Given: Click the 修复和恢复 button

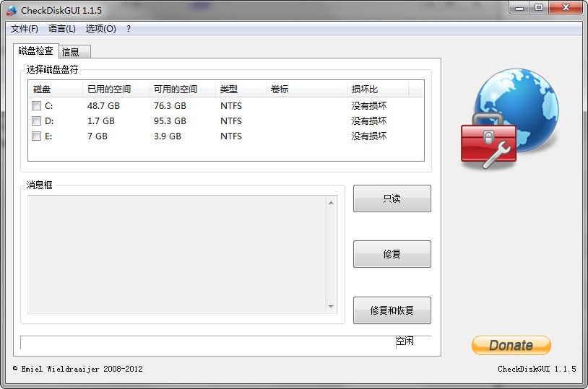Looking at the screenshot, I should [392, 310].
